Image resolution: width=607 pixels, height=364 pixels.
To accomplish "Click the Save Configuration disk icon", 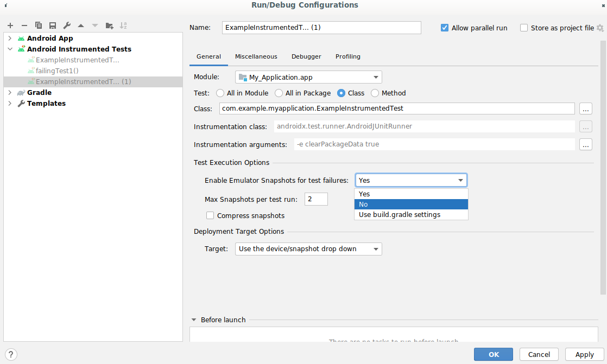I will pyautogui.click(x=53, y=25).
